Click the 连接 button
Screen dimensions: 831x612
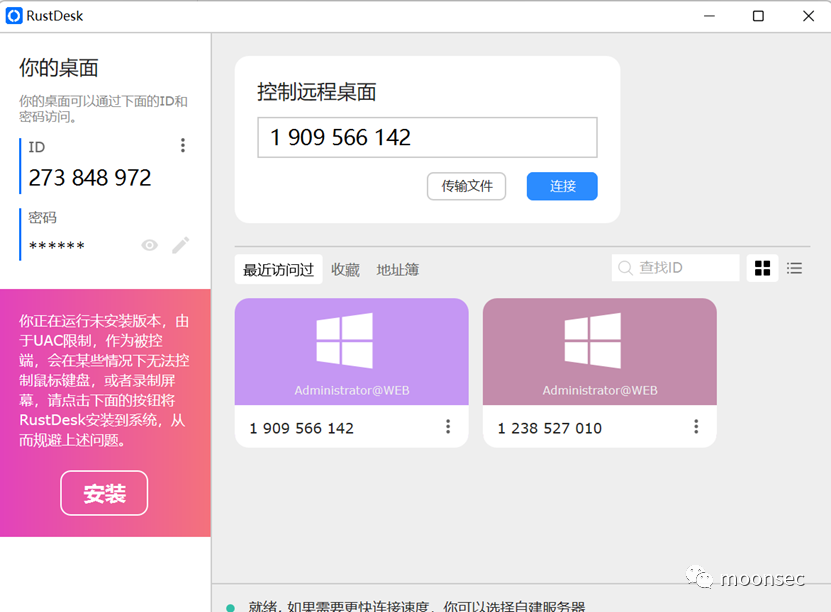point(562,186)
